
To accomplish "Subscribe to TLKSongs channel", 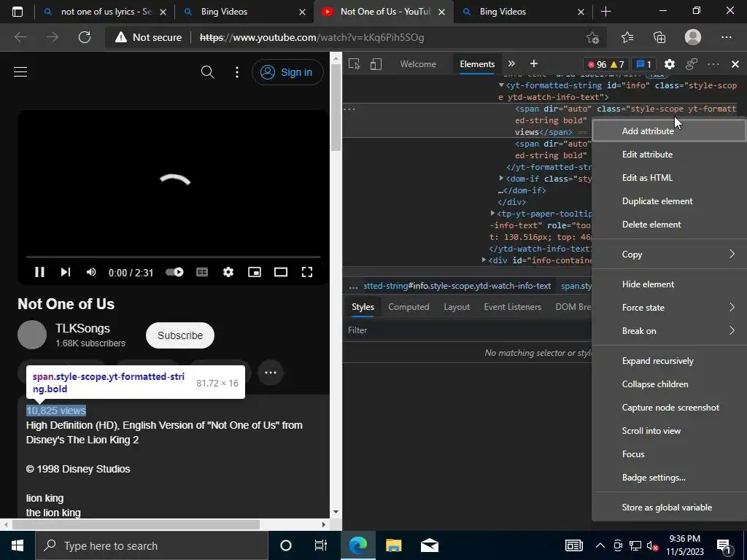I will click(x=180, y=335).
